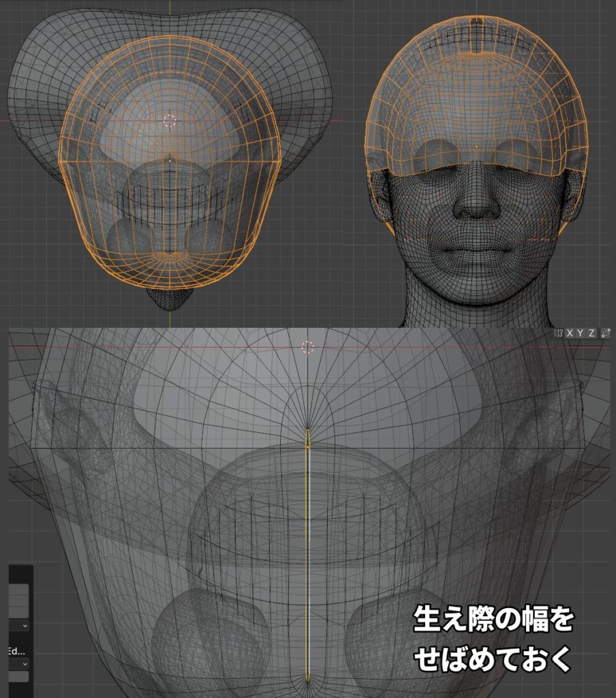616x698 pixels.
Task: Click the 3D cursor in the top-left view
Action: 170,121
